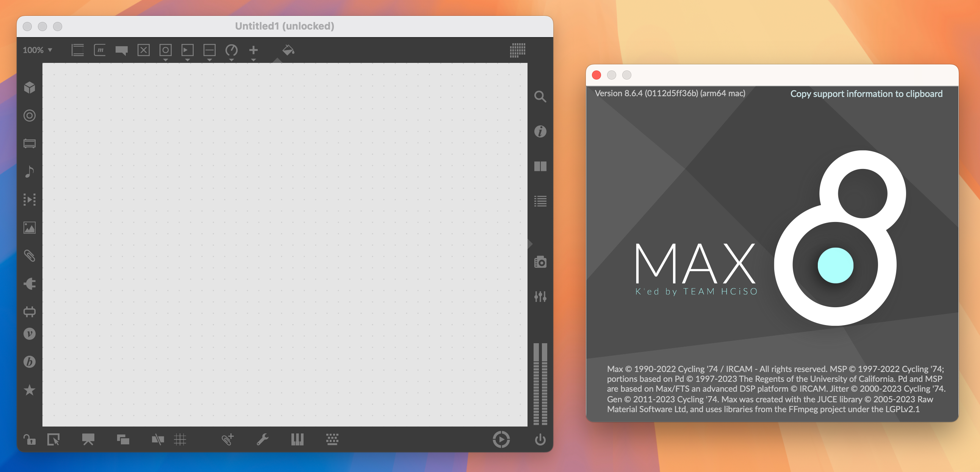Click the Version 8.6.4 text in About window

[x=670, y=93]
